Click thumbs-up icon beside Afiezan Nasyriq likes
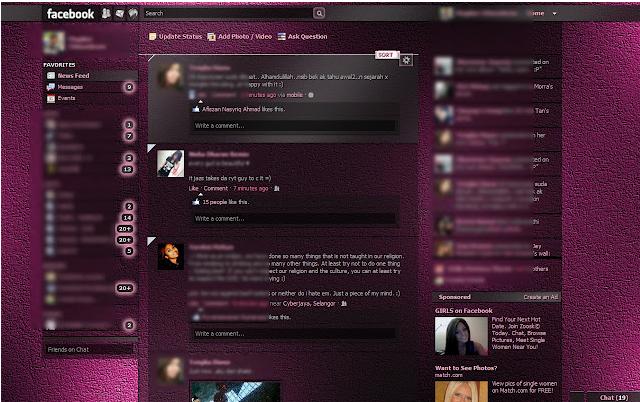Viewport: 640px width, 402px height. 196,109
